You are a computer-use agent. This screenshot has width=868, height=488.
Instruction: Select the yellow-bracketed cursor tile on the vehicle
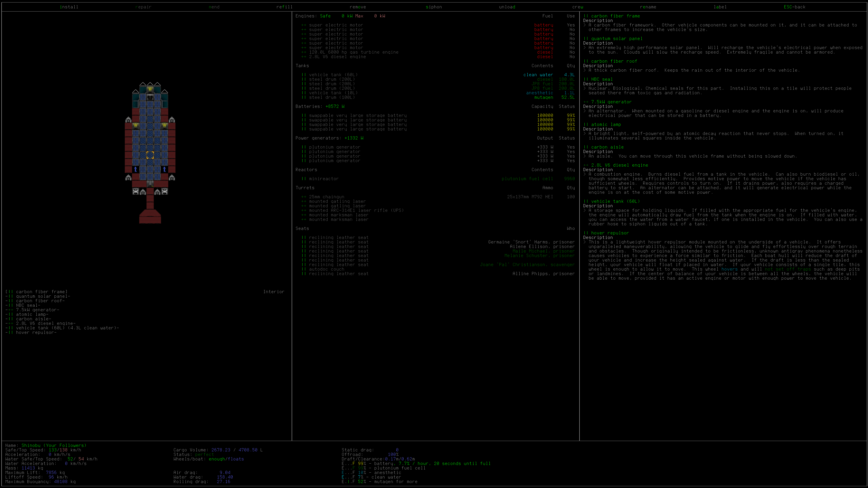coord(150,155)
